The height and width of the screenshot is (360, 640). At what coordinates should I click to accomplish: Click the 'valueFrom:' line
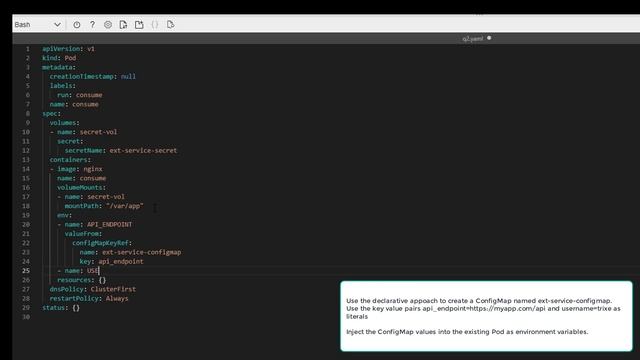[83, 234]
